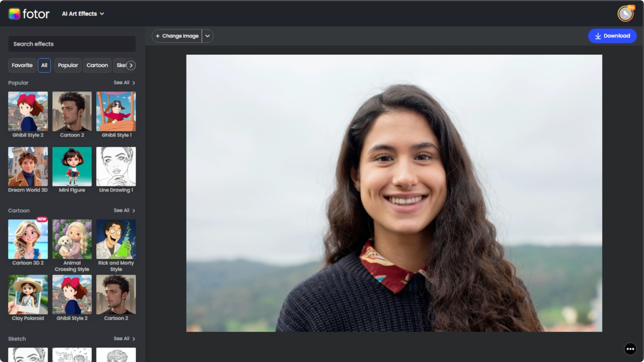Apply Ghibli Style 2 in Cartoon section
Viewport: 644px width, 362px height.
72,295
